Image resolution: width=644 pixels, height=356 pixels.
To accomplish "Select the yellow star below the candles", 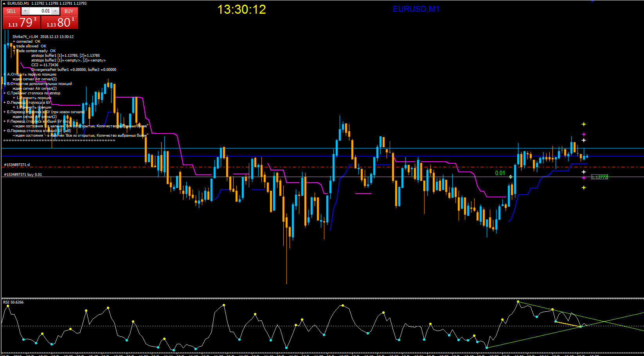I will click(x=584, y=188).
